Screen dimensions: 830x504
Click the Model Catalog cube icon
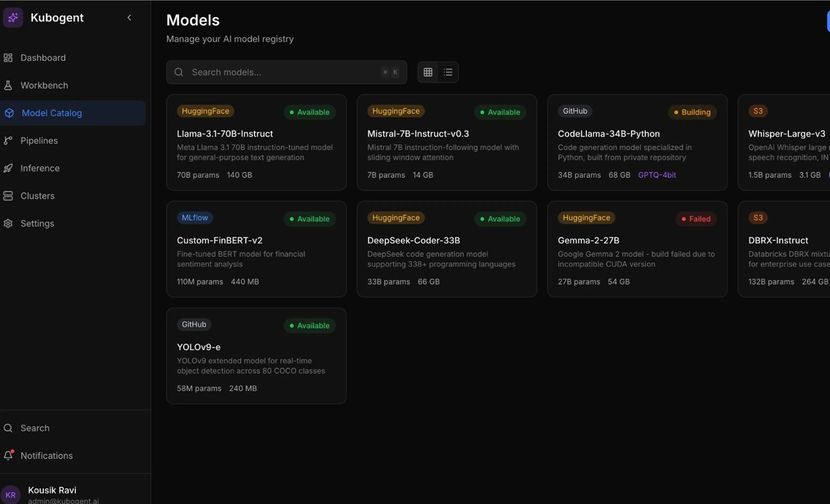pyautogui.click(x=9, y=113)
